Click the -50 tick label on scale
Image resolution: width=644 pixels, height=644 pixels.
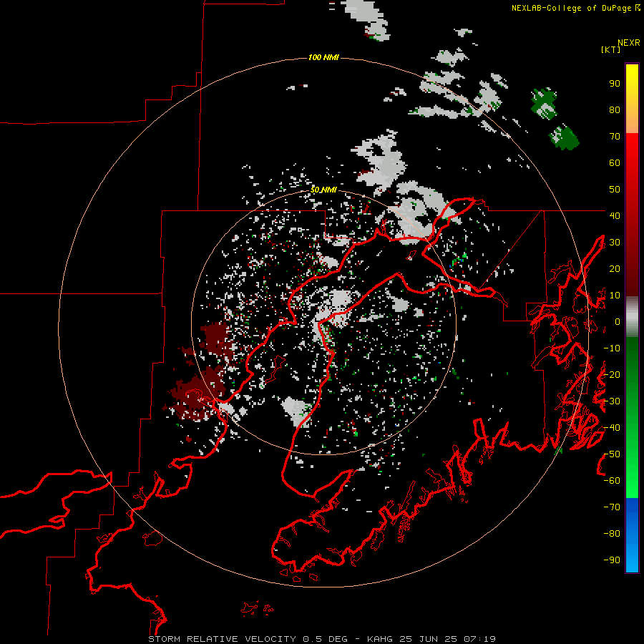click(x=612, y=454)
